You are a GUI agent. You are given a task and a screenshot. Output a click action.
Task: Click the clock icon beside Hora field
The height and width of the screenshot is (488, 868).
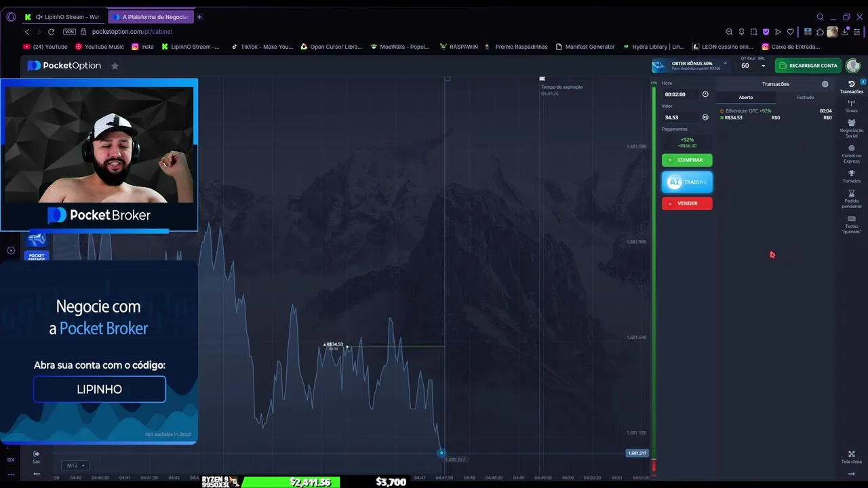705,94
